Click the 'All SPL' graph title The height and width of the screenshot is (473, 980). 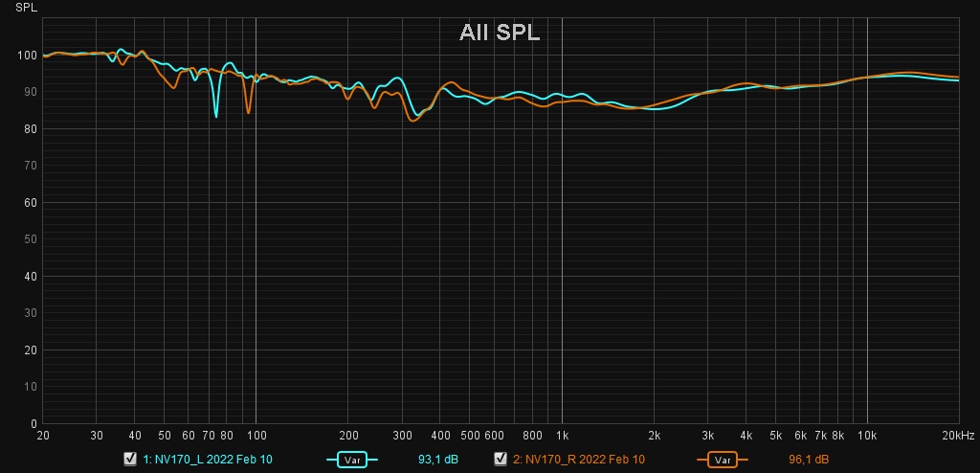coord(499,34)
